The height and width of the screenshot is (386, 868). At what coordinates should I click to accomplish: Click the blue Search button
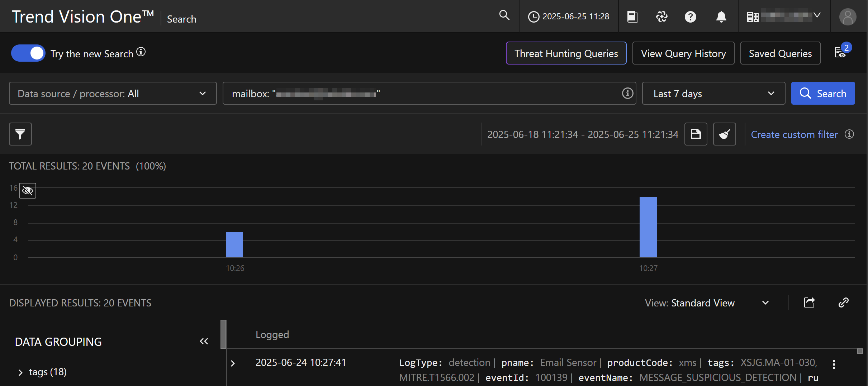(822, 94)
